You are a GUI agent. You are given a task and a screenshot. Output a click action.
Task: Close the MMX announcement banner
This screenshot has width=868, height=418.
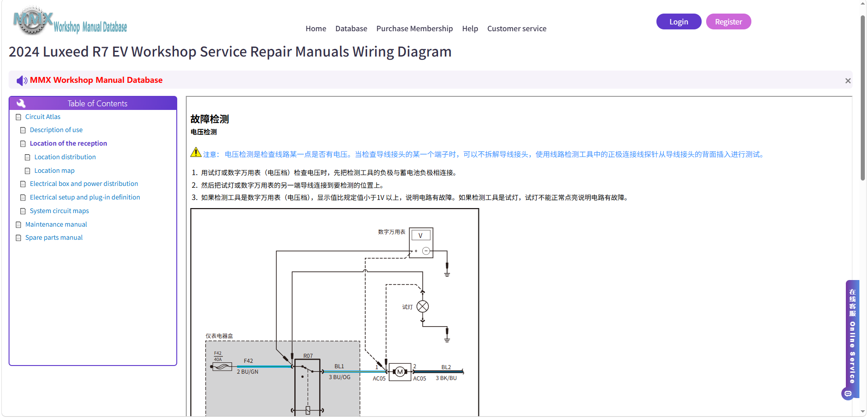click(x=848, y=81)
